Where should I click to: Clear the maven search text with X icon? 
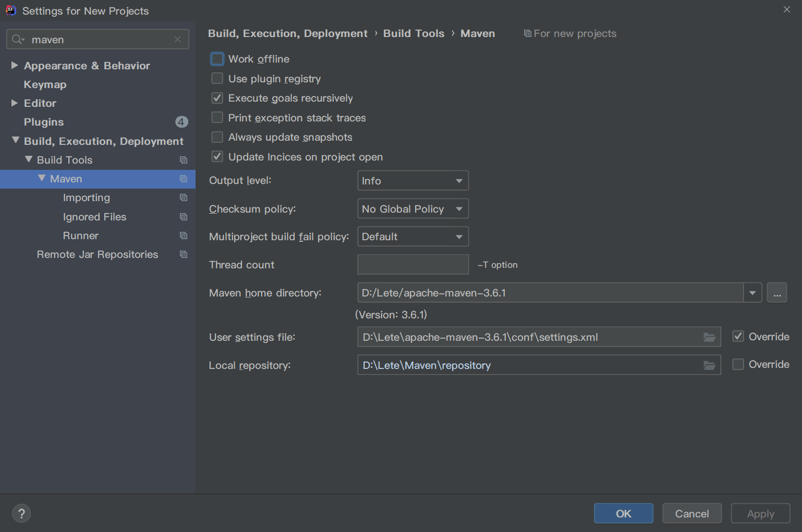click(178, 40)
